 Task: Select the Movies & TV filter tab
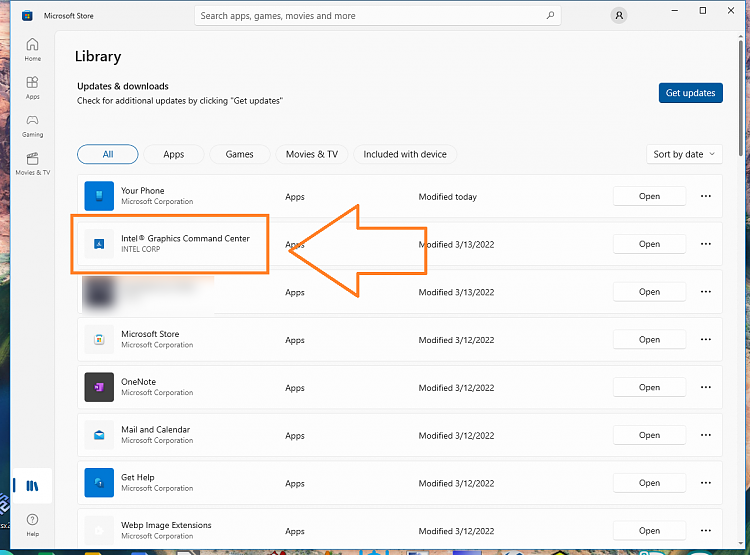click(x=312, y=154)
